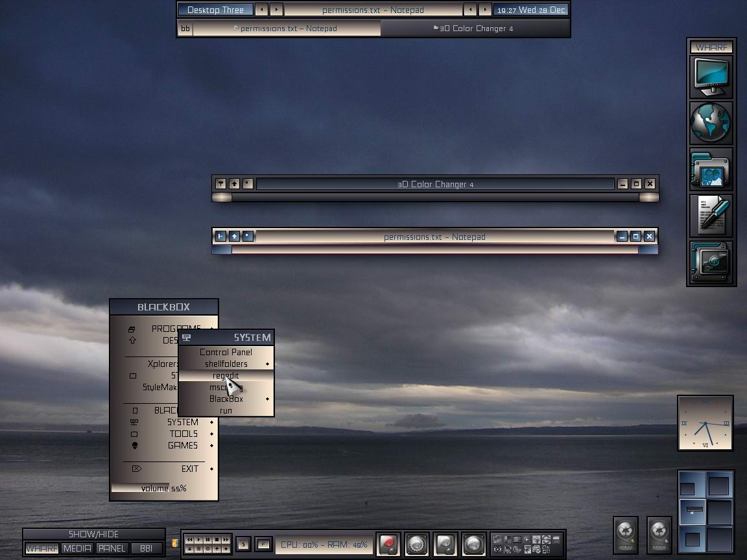Toggle PANEL visibility in Show/Hide bar

112,548
